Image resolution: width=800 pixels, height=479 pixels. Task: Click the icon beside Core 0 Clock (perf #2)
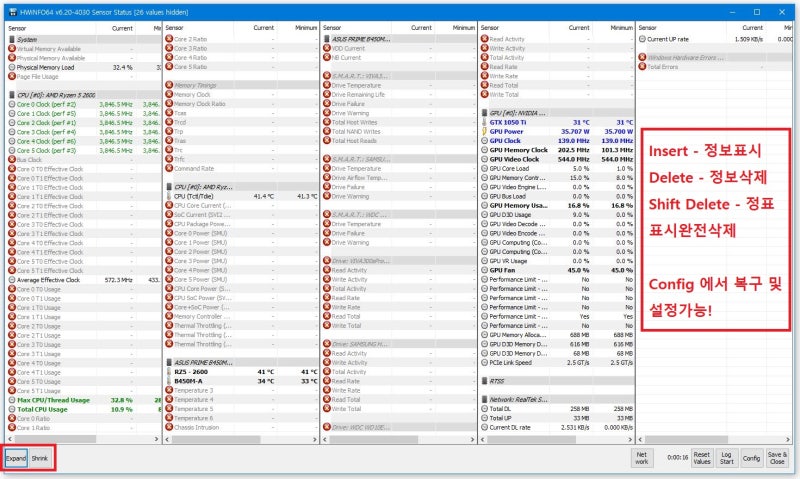12,104
